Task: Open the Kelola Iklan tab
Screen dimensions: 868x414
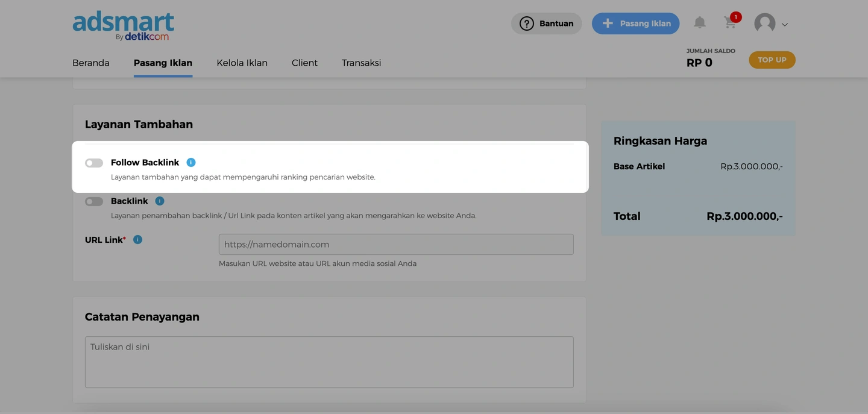Action: click(242, 63)
